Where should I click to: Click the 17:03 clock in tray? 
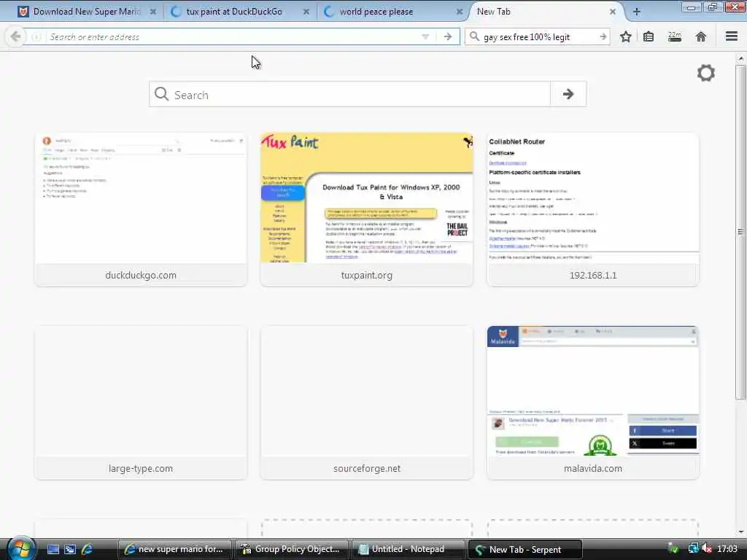pyautogui.click(x=727, y=549)
